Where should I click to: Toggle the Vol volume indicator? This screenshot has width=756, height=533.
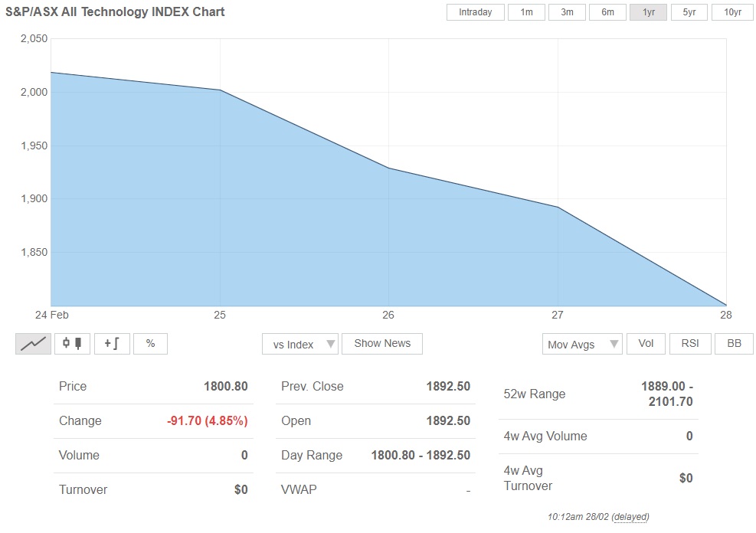646,344
